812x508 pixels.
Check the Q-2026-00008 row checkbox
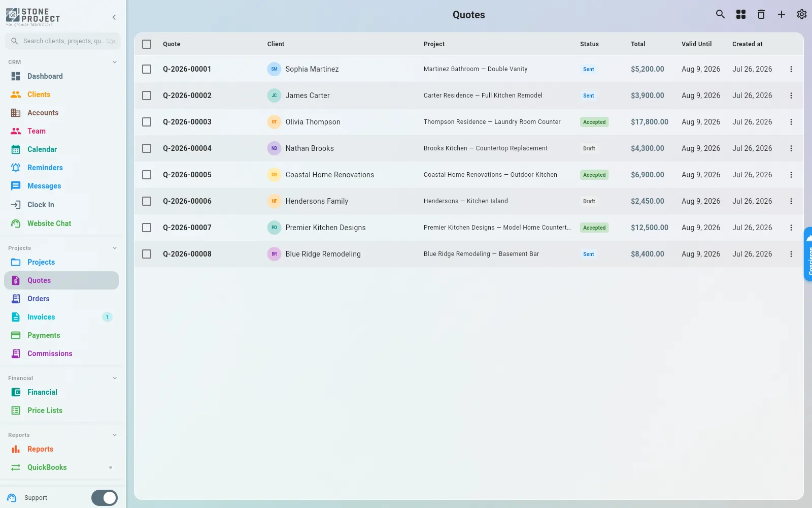click(x=147, y=254)
